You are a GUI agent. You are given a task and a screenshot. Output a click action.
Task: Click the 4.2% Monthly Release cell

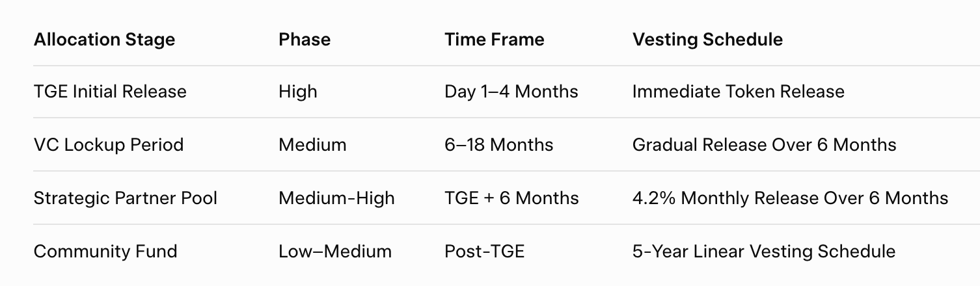point(790,198)
